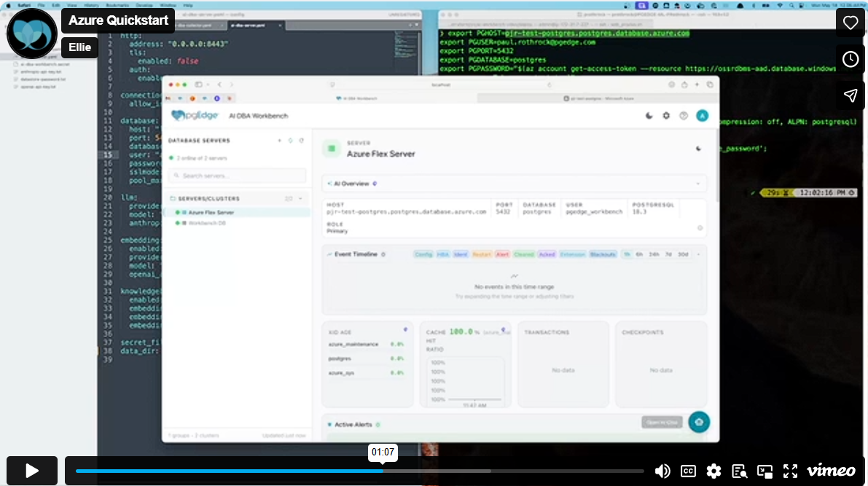Screen dimensions: 868x486
Task: Open the help question-mark icon in Workbench
Action: (684, 116)
